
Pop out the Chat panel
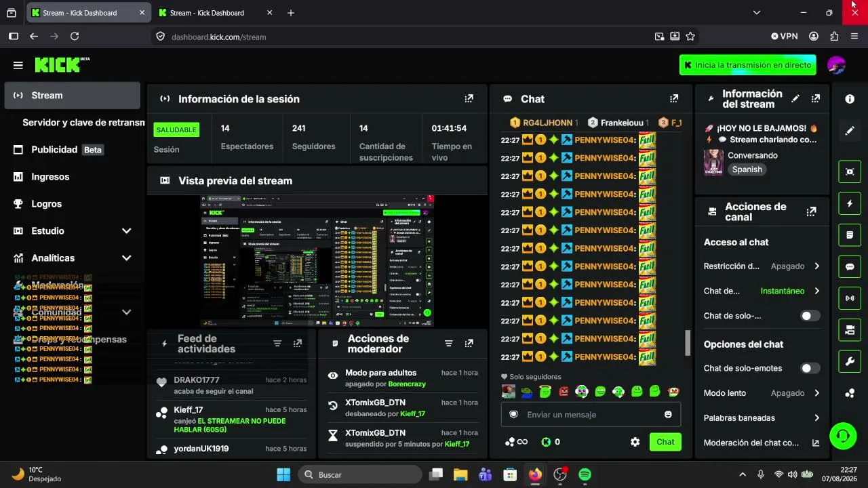(x=674, y=99)
